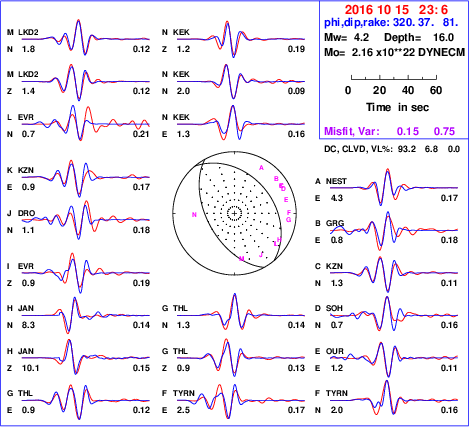Click the LKD2 N-component waveform
This screenshot has height=427, width=469.
coord(86,38)
